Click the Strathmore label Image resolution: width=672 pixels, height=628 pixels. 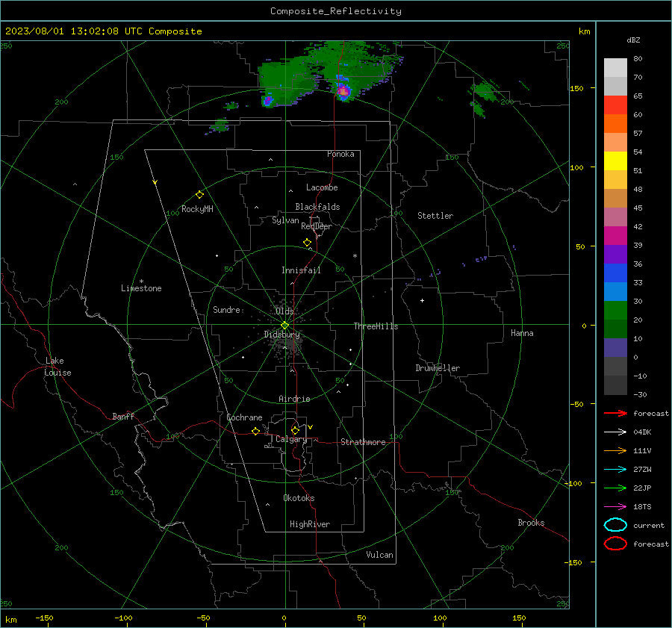363,442
